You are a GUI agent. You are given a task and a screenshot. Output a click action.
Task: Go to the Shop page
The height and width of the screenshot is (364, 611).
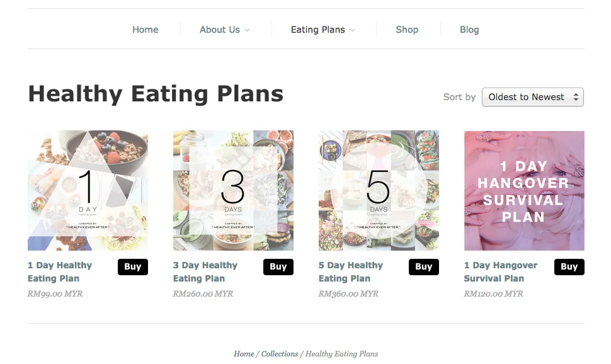coord(407,30)
